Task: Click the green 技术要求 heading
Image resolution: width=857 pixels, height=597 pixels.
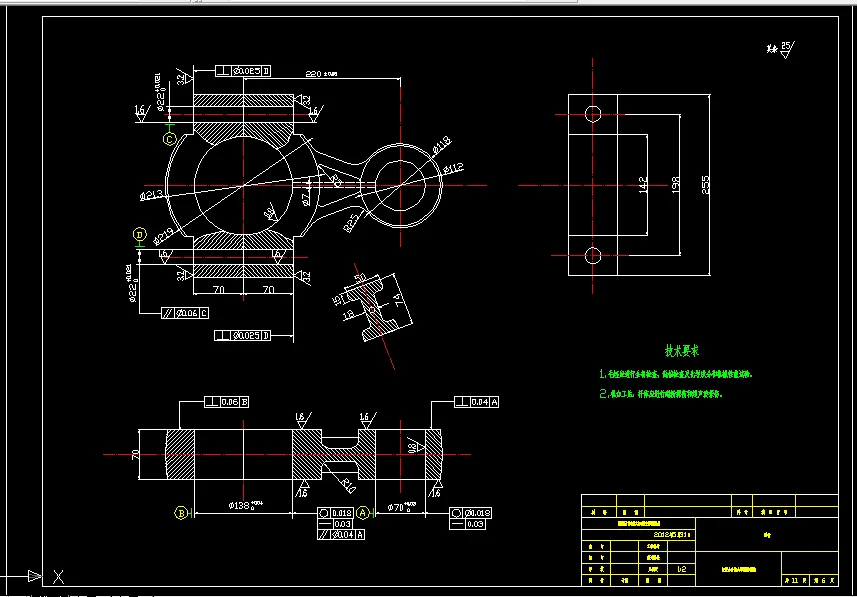Action: click(x=682, y=350)
